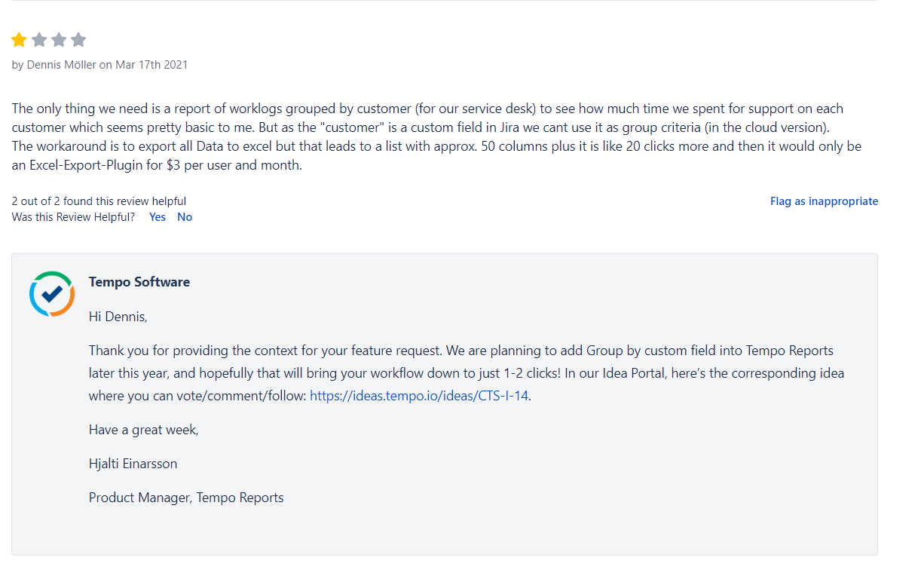The height and width of the screenshot is (576, 924).
Task: Open the ideas.tempo.io CTS-I-14 link
Action: 419,396
